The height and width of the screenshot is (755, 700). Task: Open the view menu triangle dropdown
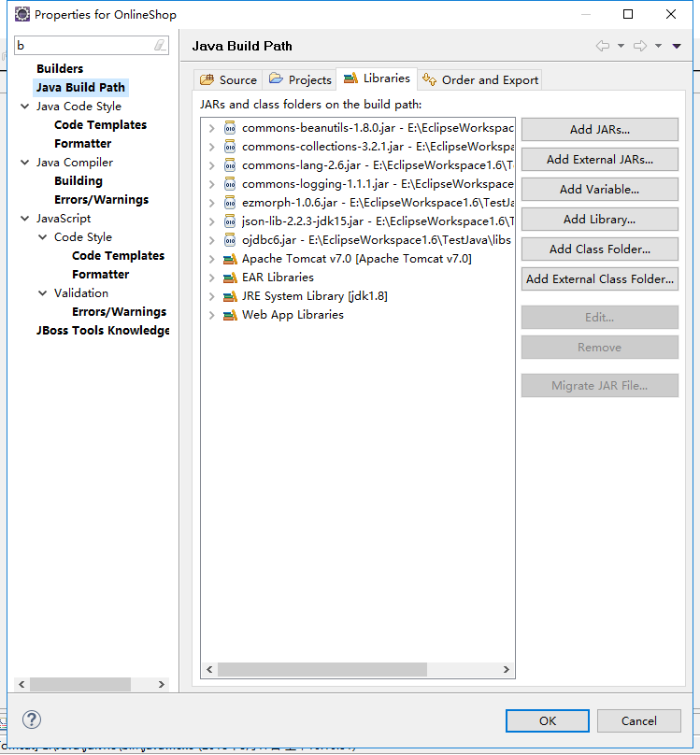[x=677, y=46]
